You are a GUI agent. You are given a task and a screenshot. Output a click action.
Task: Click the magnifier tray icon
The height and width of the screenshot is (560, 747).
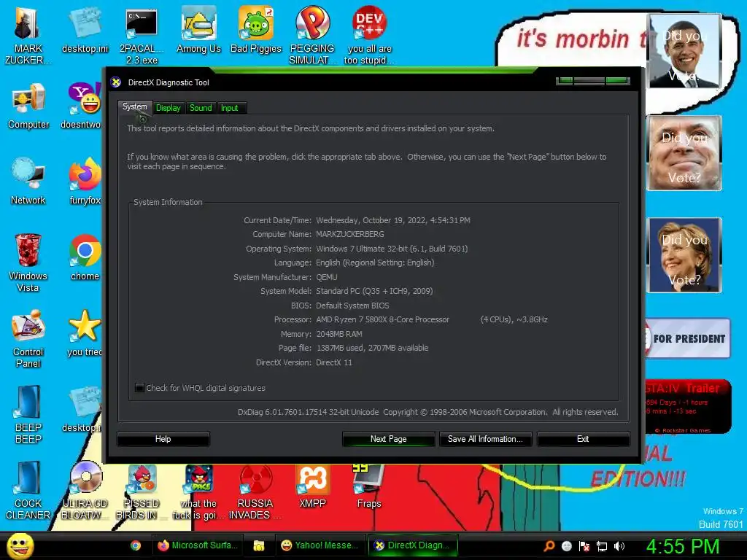[549, 546]
